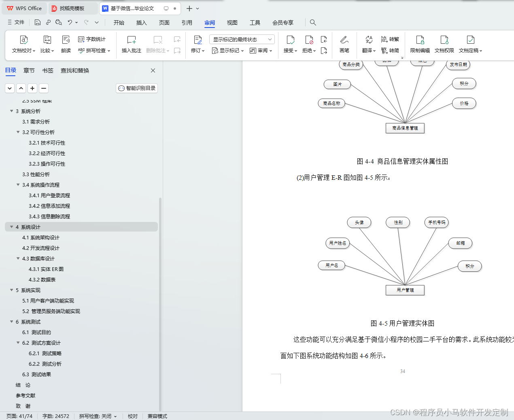This screenshot has height=420, width=514.
Task: Collapse the 3.2 可行性分析 section
Action: pyautogui.click(x=18, y=132)
